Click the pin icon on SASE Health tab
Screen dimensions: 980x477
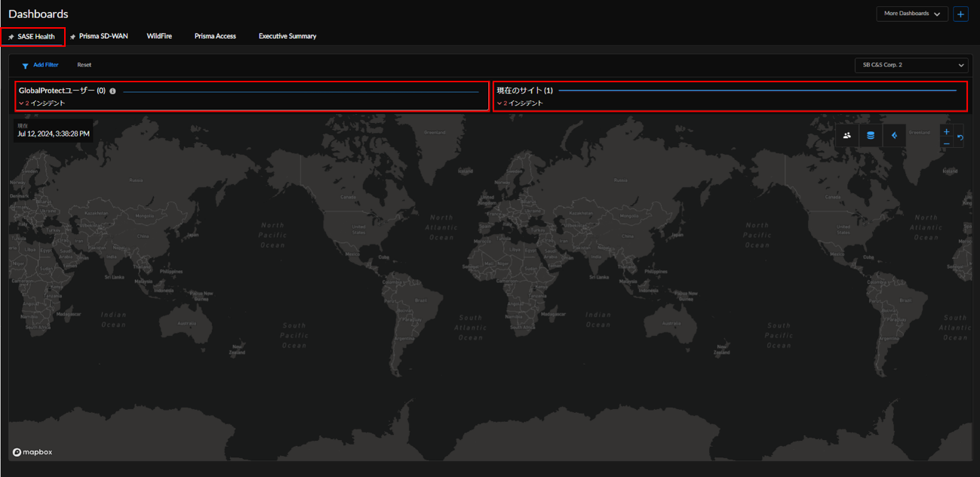pos(11,37)
